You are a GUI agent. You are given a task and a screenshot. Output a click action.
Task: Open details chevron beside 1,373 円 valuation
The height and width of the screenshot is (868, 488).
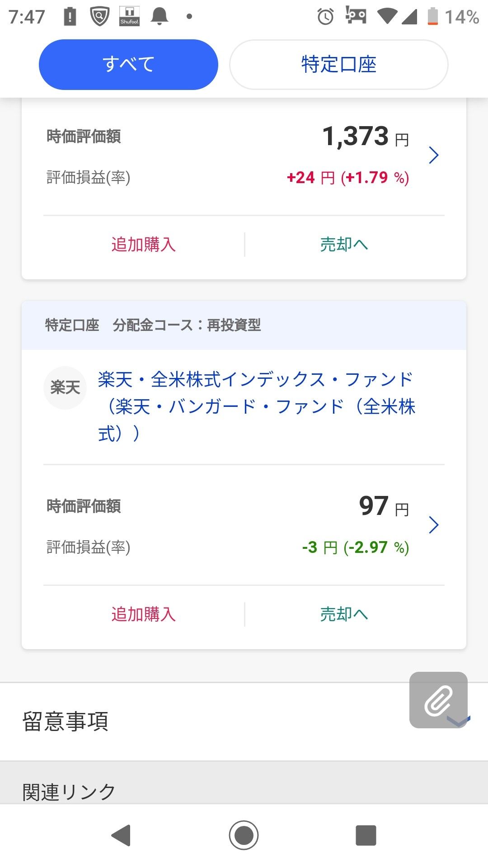[433, 155]
